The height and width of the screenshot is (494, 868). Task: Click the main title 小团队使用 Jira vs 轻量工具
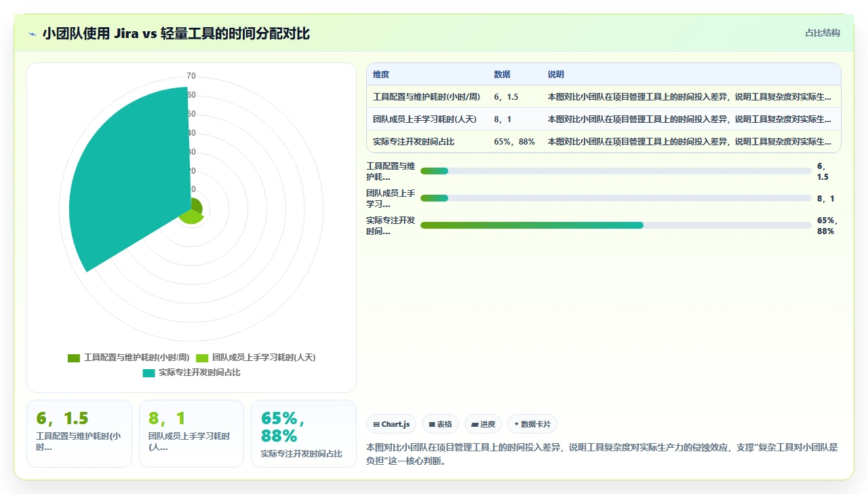pyautogui.click(x=176, y=33)
